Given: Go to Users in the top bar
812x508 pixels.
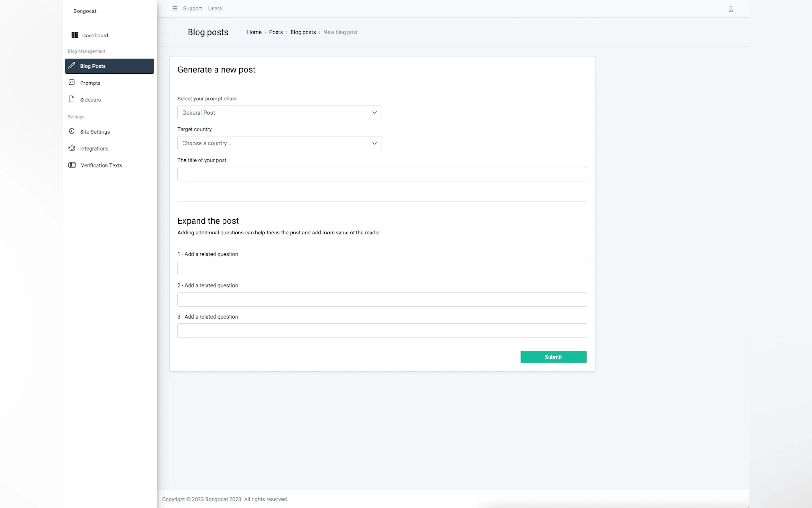Looking at the screenshot, I should pyautogui.click(x=215, y=8).
